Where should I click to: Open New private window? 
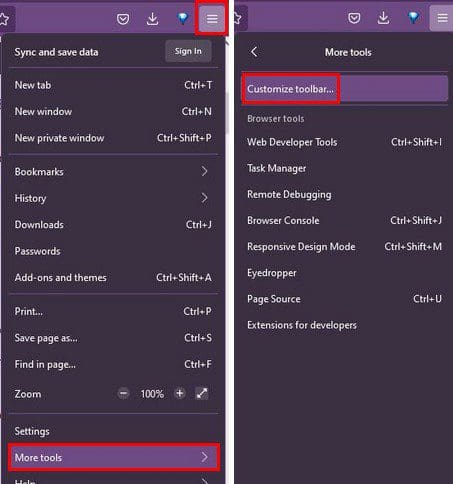113,138
